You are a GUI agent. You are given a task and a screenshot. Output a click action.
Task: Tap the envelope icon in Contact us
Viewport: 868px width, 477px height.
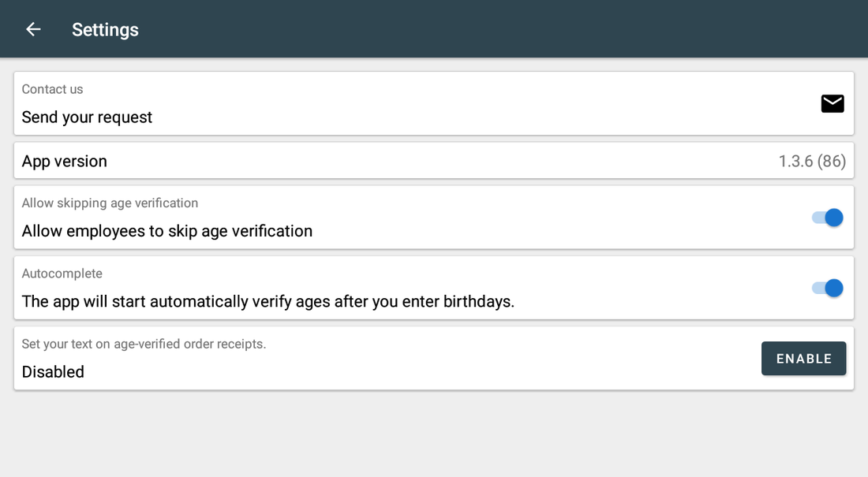coord(832,103)
